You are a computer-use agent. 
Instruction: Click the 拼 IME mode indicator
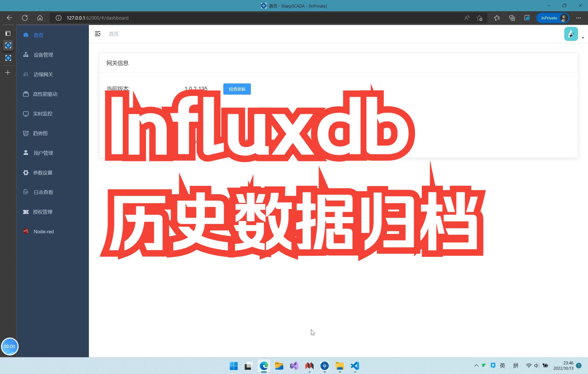point(516,366)
